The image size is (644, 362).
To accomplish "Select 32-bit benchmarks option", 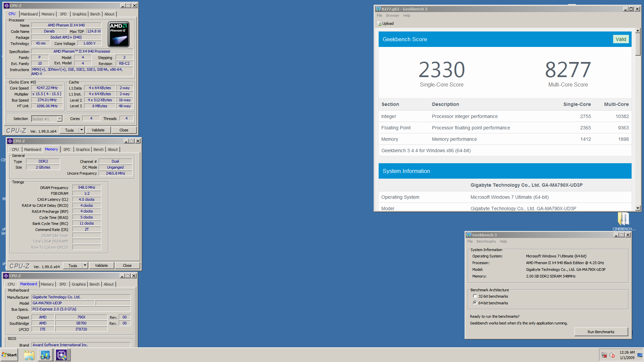I will pos(475,296).
